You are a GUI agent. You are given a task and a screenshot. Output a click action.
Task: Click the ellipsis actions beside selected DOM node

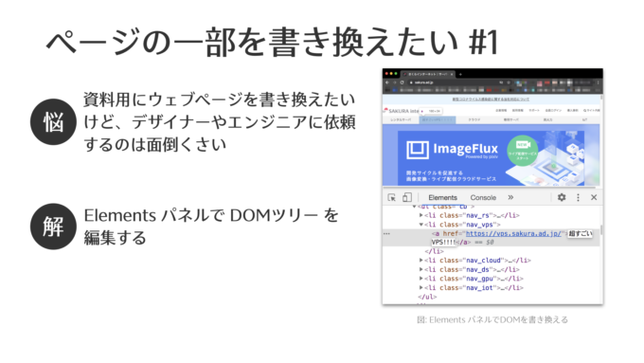386,233
